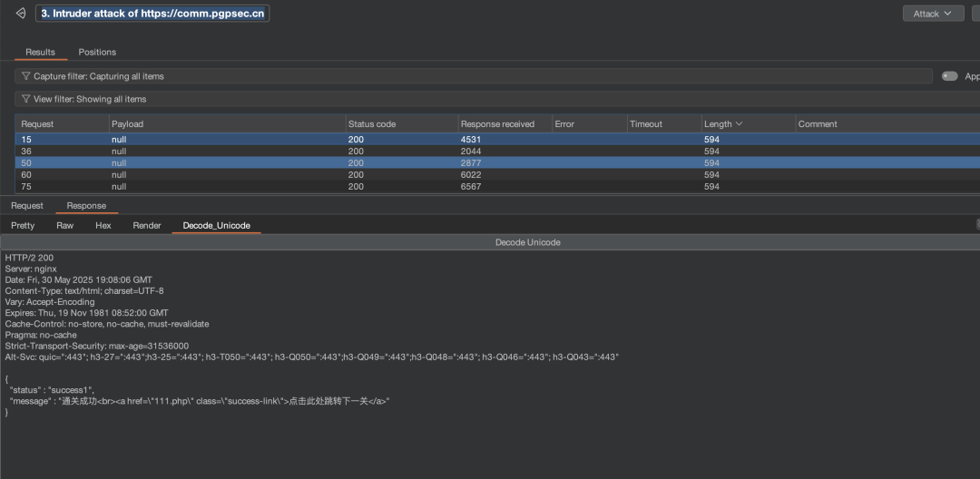
Task: Sort by Response received column header
Action: (505, 123)
